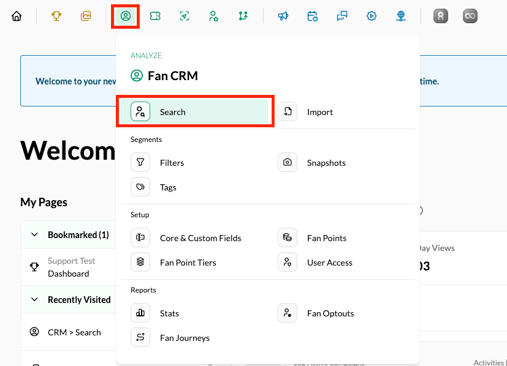Image resolution: width=507 pixels, height=366 pixels.
Task: Open the green person-with-star icon
Action: click(x=213, y=16)
